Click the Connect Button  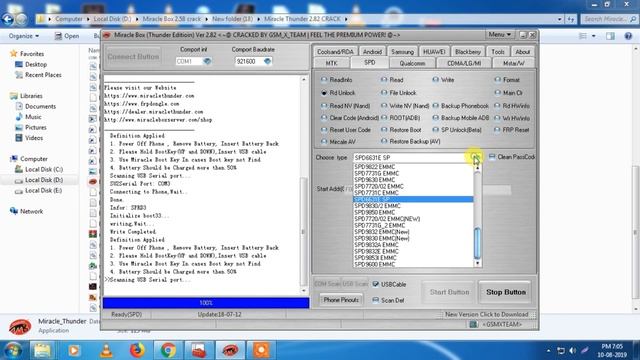133,57
